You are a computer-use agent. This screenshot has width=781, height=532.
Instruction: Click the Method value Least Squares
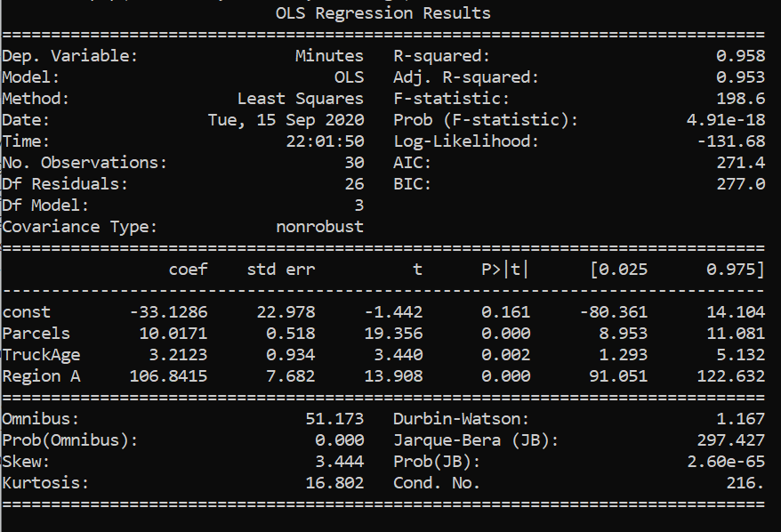point(300,99)
